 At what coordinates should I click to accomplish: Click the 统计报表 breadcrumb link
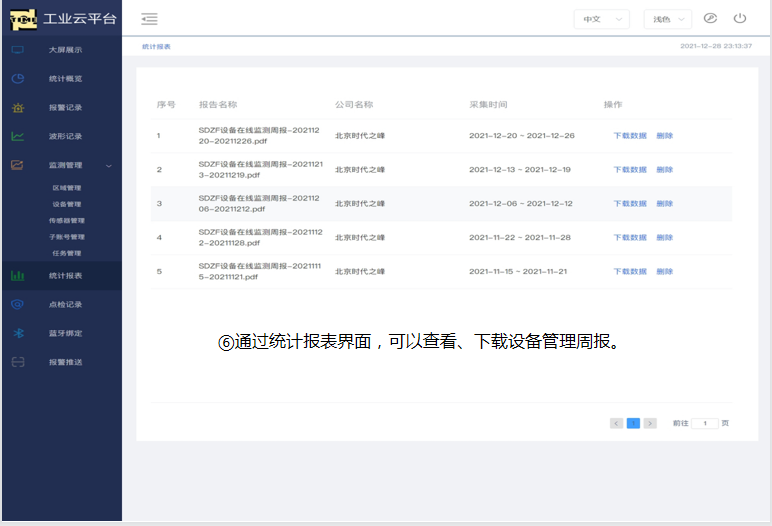tap(156, 47)
